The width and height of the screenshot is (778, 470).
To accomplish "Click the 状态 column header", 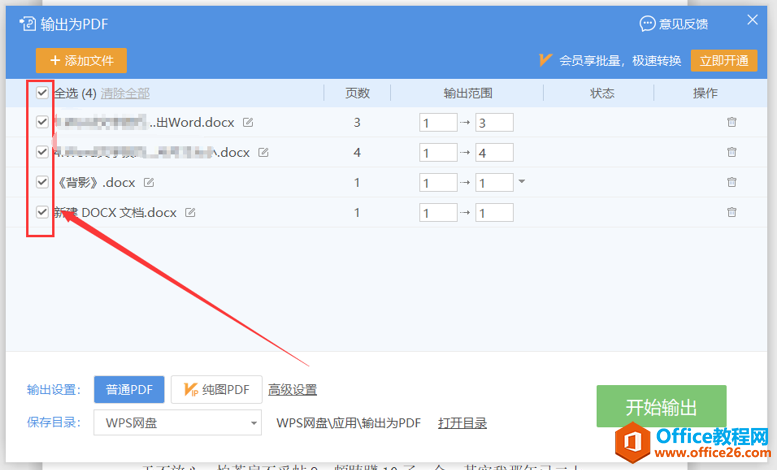I will click(x=602, y=93).
